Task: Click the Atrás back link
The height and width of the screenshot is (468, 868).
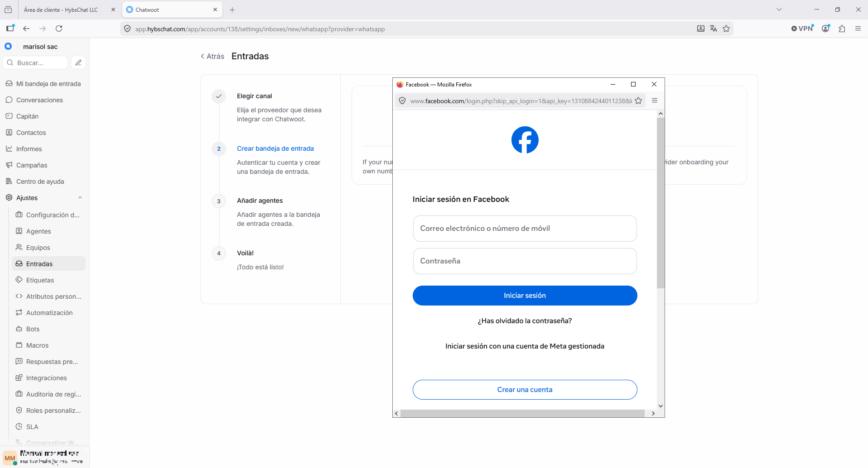Action: pos(212,56)
